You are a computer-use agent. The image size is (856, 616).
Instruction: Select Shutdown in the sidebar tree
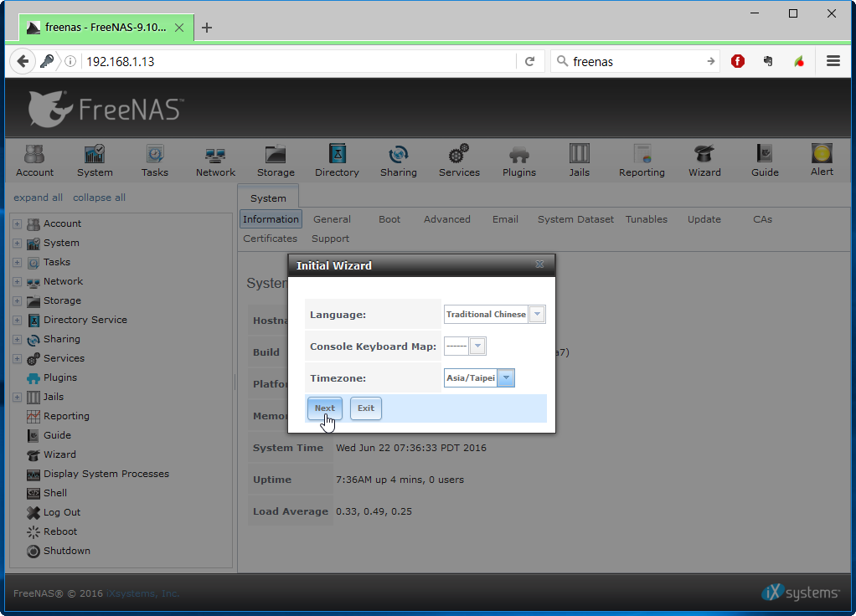click(67, 551)
